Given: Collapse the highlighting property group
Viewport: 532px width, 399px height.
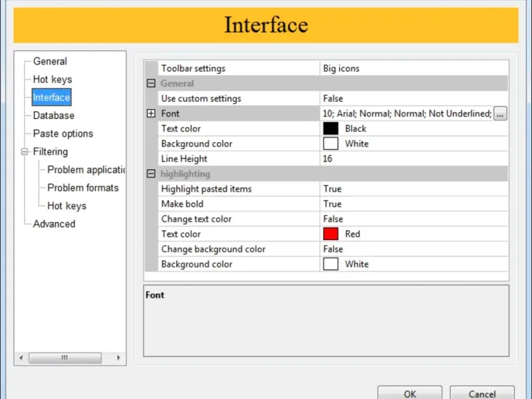Looking at the screenshot, I should pos(151,174).
